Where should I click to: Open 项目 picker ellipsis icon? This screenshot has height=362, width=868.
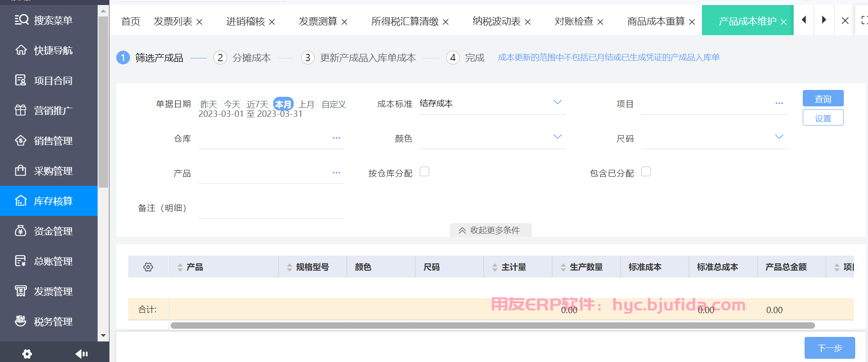[x=780, y=103]
